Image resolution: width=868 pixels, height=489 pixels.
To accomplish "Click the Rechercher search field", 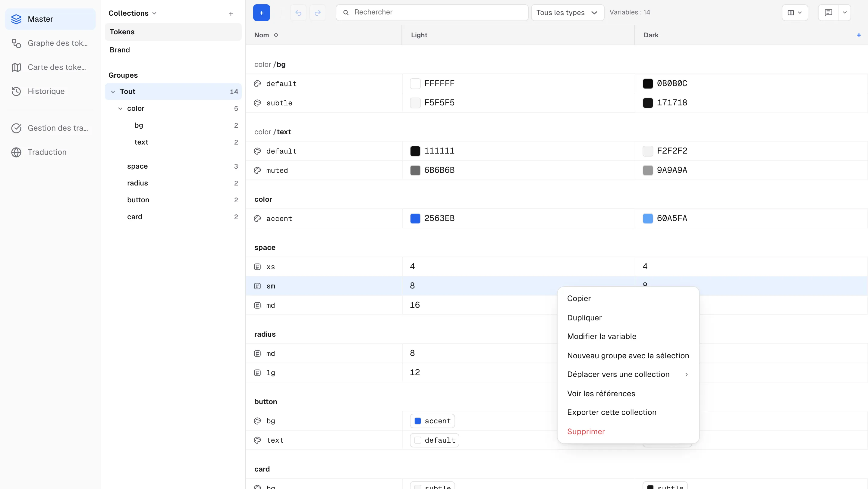I will click(x=432, y=13).
